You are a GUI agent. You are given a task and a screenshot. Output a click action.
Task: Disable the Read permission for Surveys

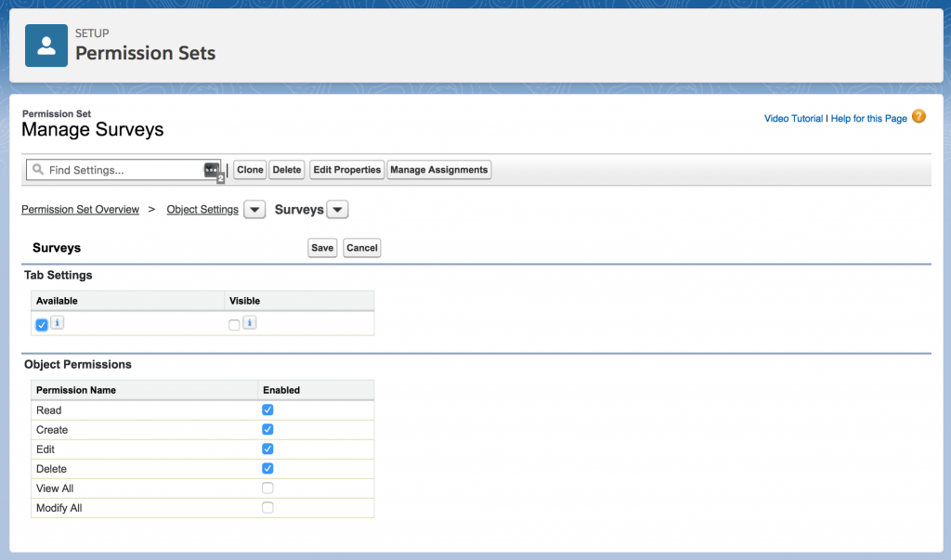click(x=267, y=410)
